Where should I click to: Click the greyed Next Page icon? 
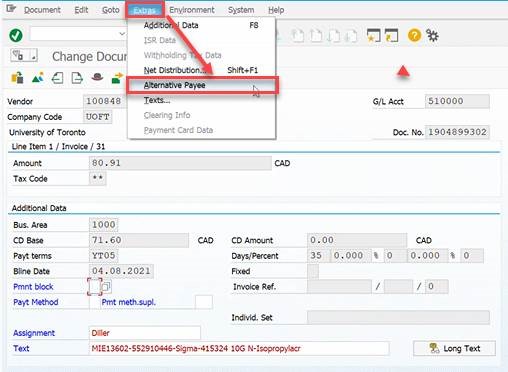[334, 35]
